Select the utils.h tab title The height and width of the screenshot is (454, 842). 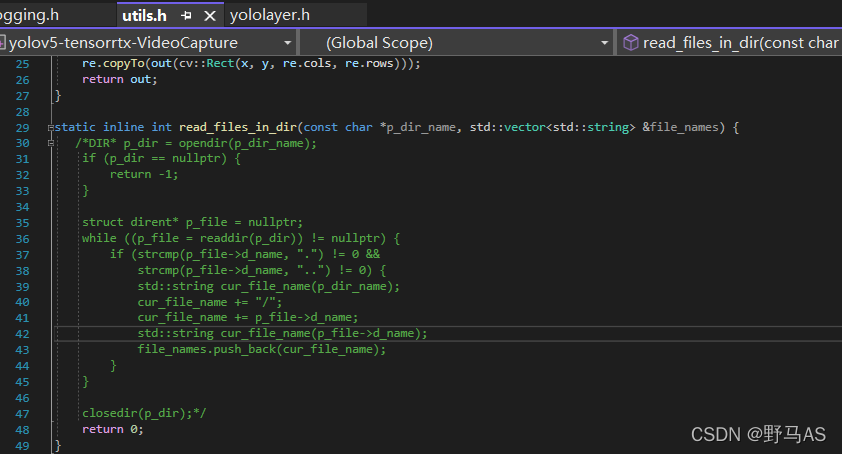tap(144, 15)
